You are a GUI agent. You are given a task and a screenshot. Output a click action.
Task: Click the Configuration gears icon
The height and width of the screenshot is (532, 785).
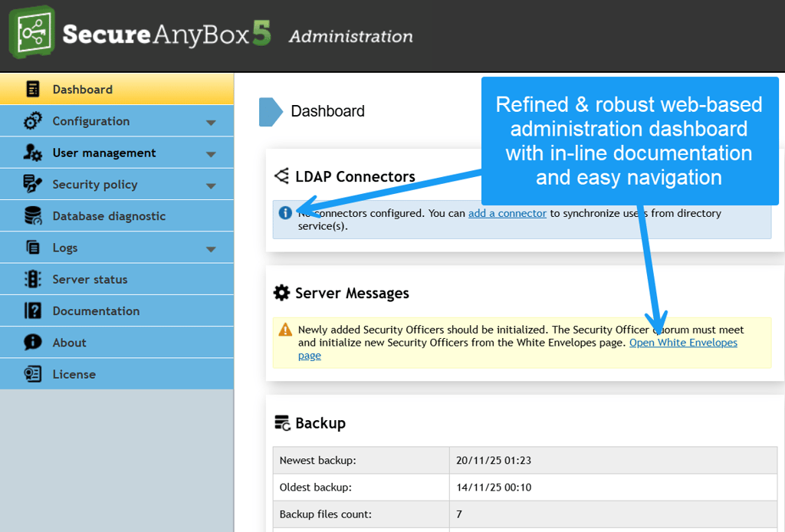pyautogui.click(x=32, y=121)
